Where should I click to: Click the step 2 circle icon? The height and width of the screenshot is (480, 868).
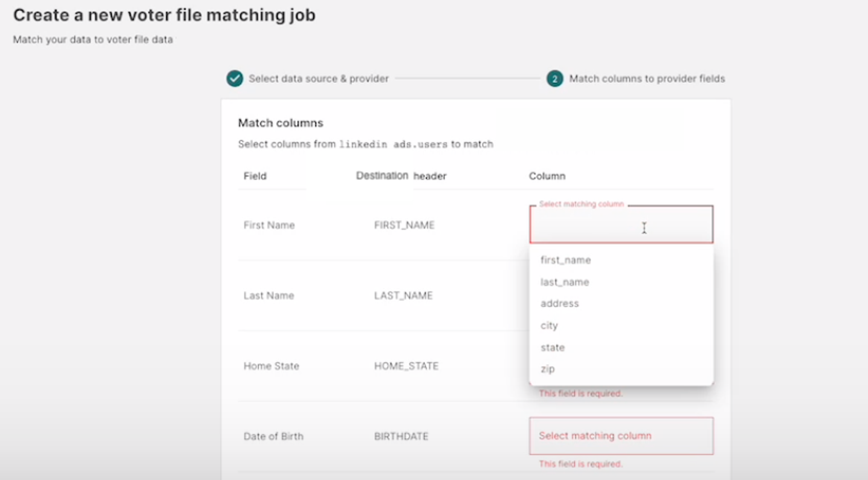coord(555,79)
